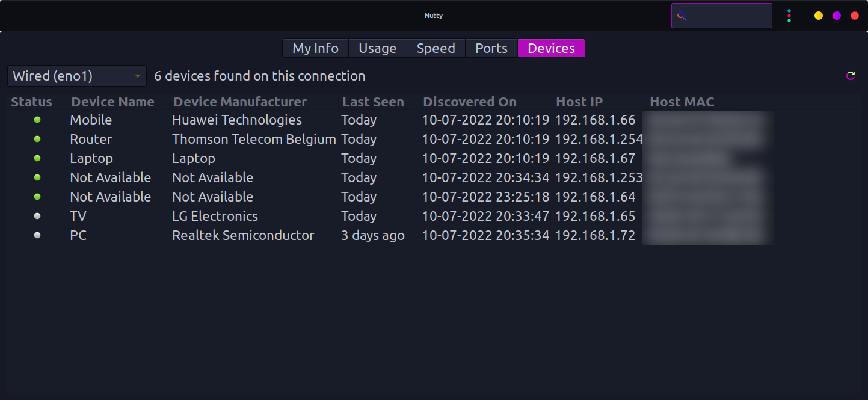
Task: Sort by Device Name column header
Action: (x=113, y=102)
